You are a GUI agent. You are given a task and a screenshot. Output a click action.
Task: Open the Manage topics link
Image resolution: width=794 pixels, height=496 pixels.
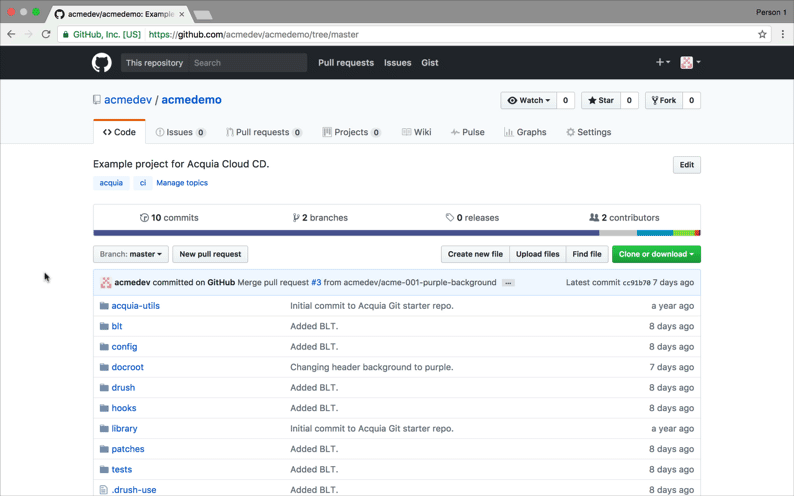pos(182,183)
